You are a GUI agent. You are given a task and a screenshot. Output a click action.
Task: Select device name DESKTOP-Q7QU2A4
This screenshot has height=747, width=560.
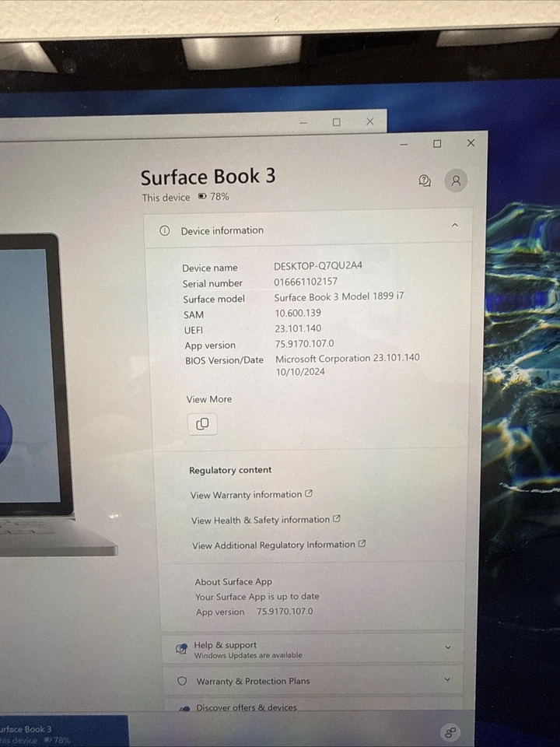[318, 265]
